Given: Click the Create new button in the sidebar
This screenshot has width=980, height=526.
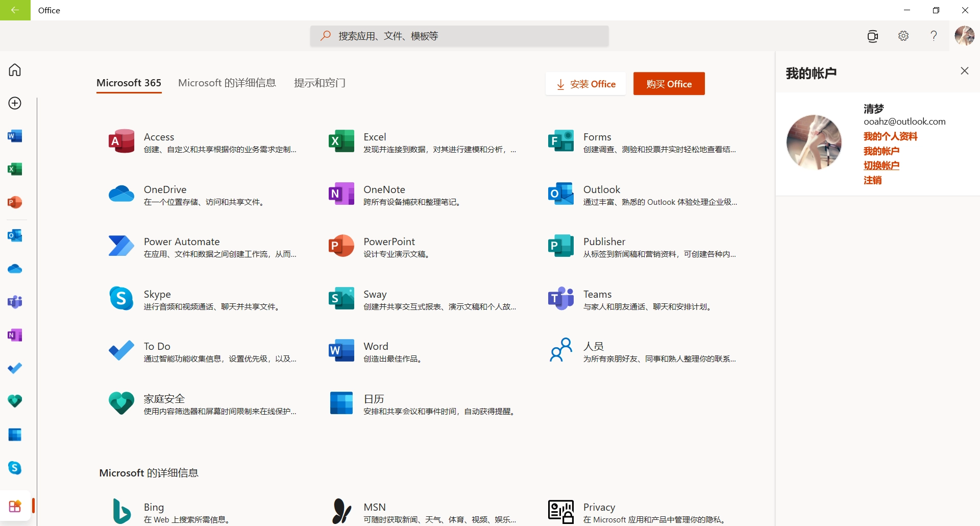Looking at the screenshot, I should pyautogui.click(x=15, y=103).
